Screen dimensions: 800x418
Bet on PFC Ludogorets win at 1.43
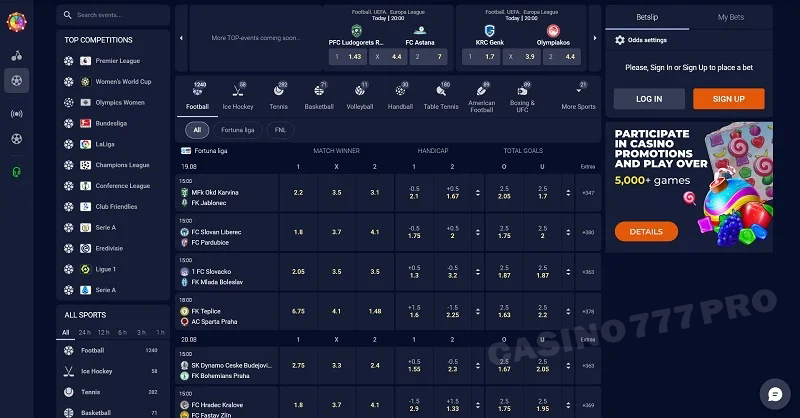[348, 57]
